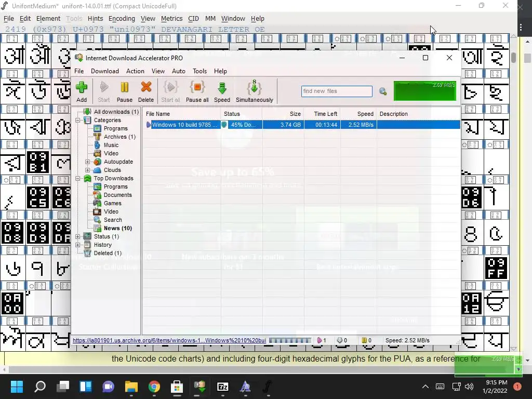Click the archive.org URL in status bar
The width and height of the screenshot is (532, 399).
click(x=169, y=340)
